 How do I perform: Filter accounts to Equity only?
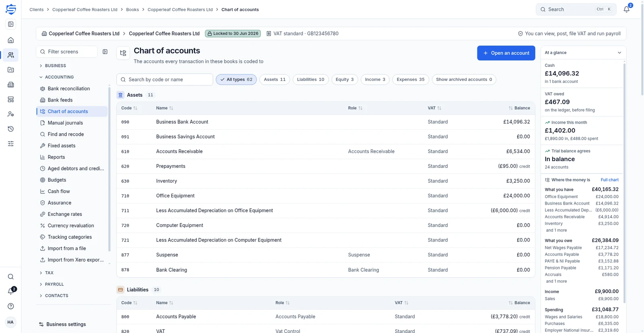click(345, 79)
